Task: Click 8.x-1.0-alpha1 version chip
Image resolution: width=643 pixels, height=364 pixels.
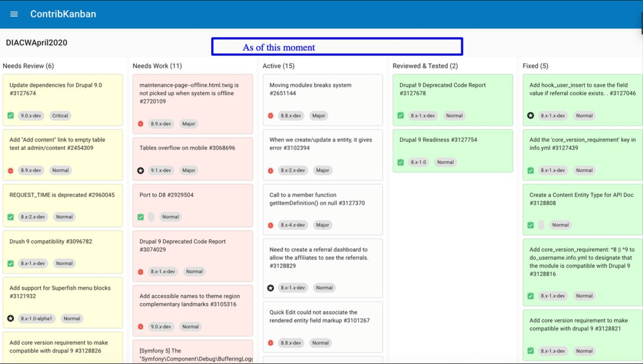Action: [x=37, y=318]
